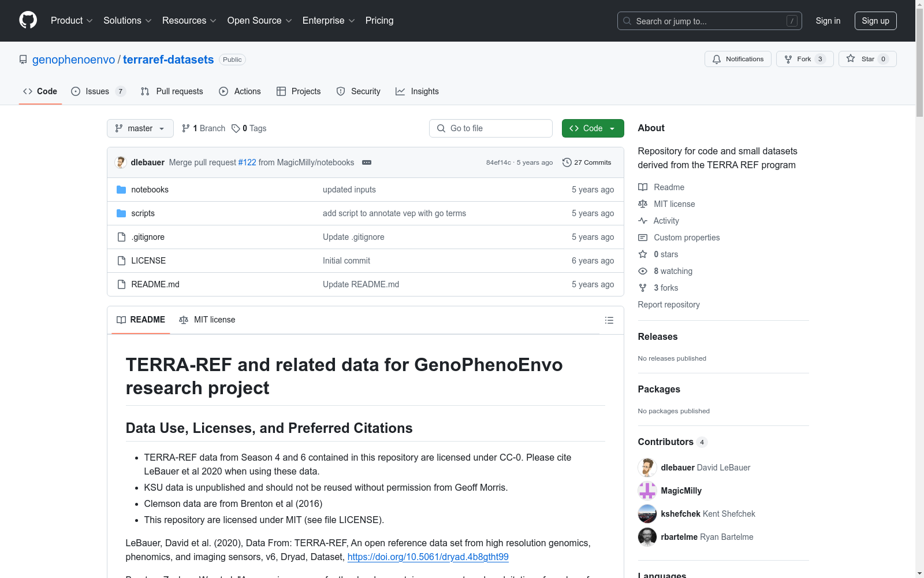
Task: Open the 27 Commits history
Action: point(587,162)
